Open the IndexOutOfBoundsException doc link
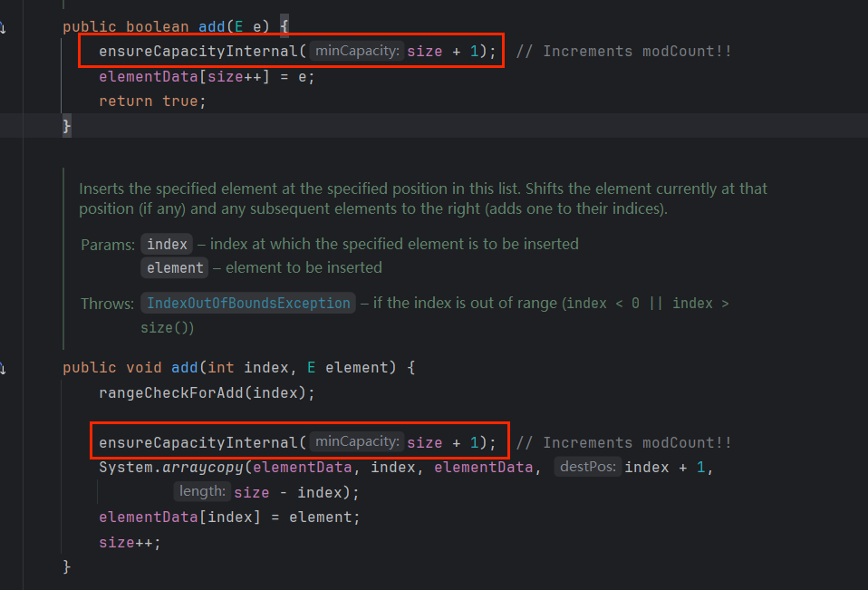Image resolution: width=868 pixels, height=590 pixels. [x=248, y=303]
